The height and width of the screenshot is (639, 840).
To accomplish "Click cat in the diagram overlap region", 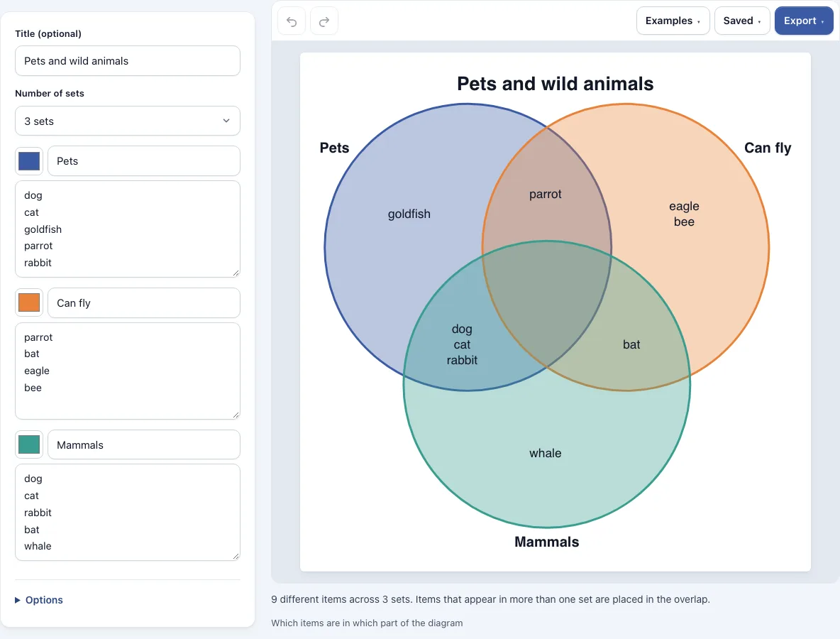I will (x=462, y=344).
